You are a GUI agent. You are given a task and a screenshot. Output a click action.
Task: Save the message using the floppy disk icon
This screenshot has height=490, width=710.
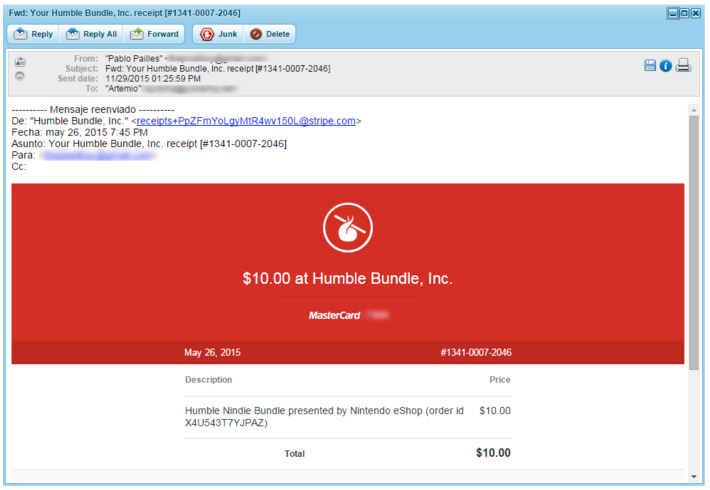click(650, 66)
